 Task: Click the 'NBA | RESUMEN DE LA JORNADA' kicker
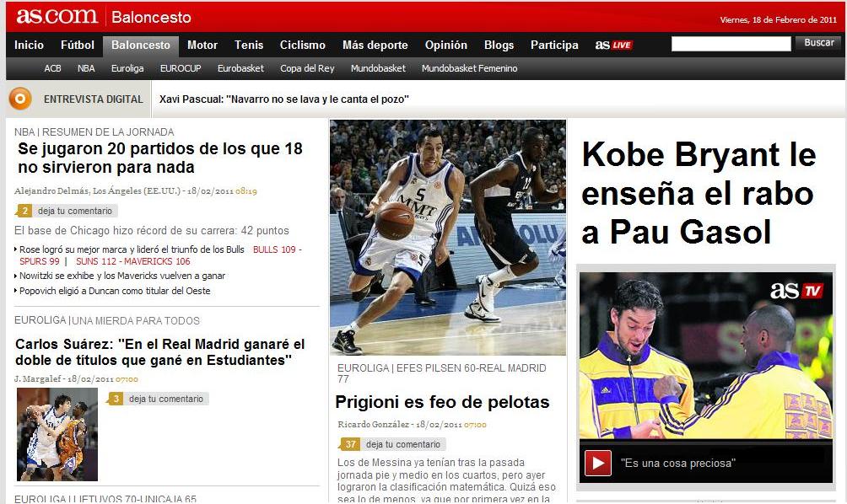tap(94, 132)
